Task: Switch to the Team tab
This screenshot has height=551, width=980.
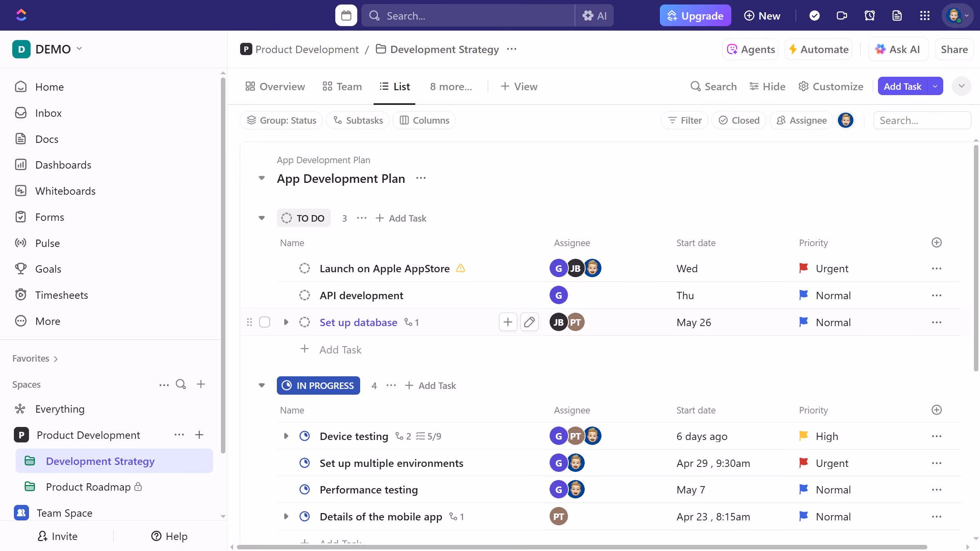Action: pyautogui.click(x=342, y=86)
